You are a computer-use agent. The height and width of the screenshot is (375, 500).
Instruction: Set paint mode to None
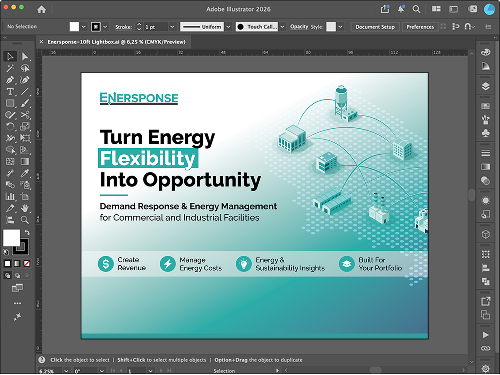click(x=27, y=264)
